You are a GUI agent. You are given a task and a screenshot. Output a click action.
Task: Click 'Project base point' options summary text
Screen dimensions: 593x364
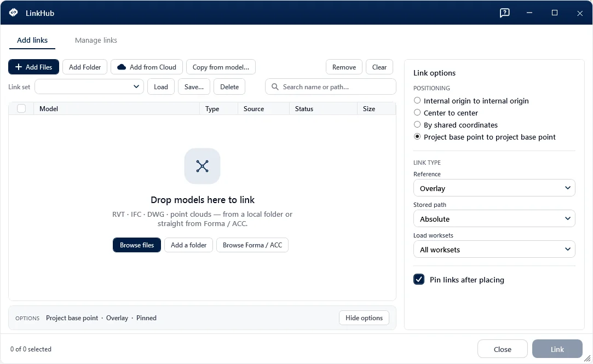(x=72, y=318)
